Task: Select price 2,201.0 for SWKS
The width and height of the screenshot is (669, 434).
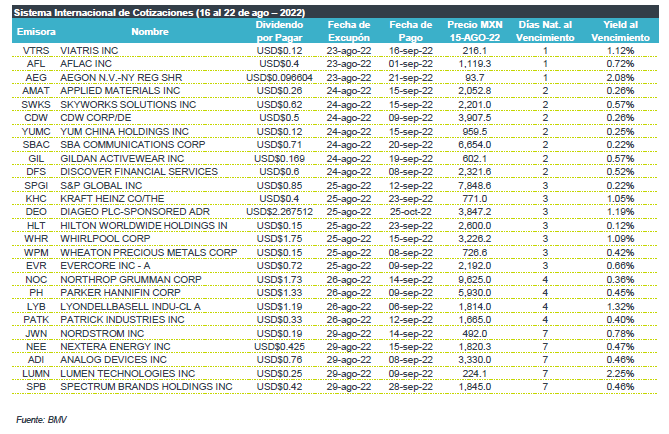Action: [475, 105]
